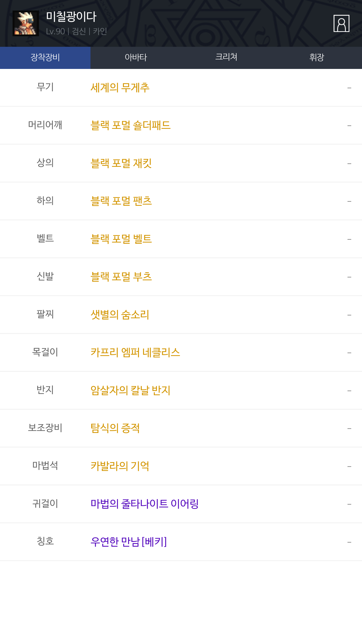Open magic stone 카발라의 기억
The image size is (362, 644).
coord(120,466)
